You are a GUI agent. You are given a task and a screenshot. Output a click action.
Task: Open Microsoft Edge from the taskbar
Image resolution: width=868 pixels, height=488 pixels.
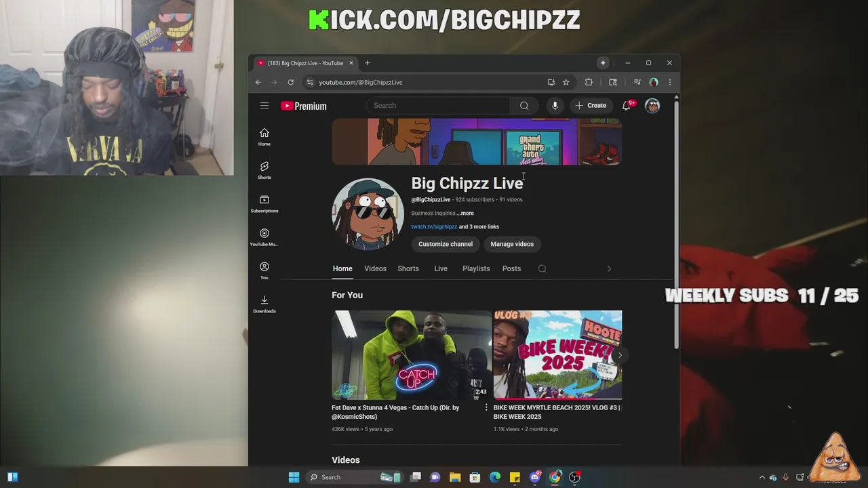pos(495,477)
